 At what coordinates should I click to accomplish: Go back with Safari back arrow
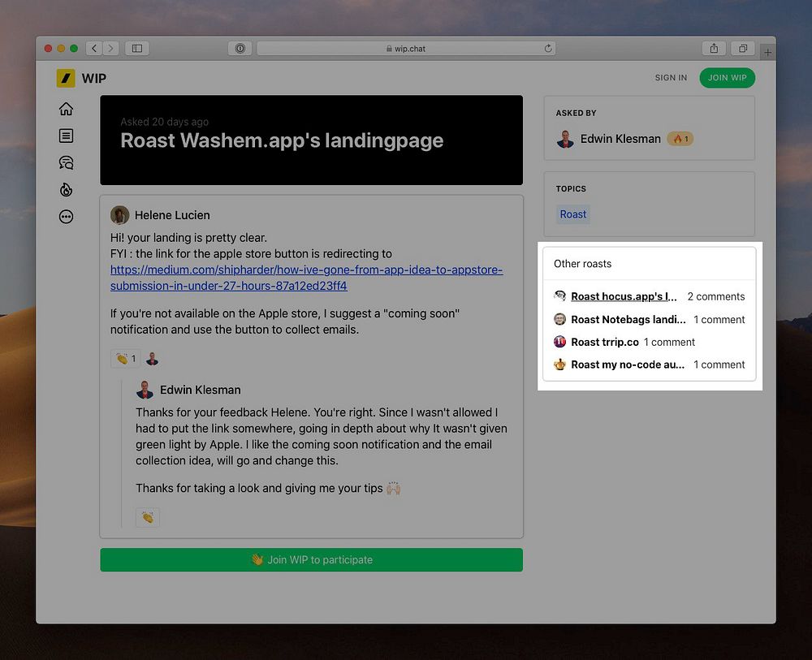[x=94, y=48]
